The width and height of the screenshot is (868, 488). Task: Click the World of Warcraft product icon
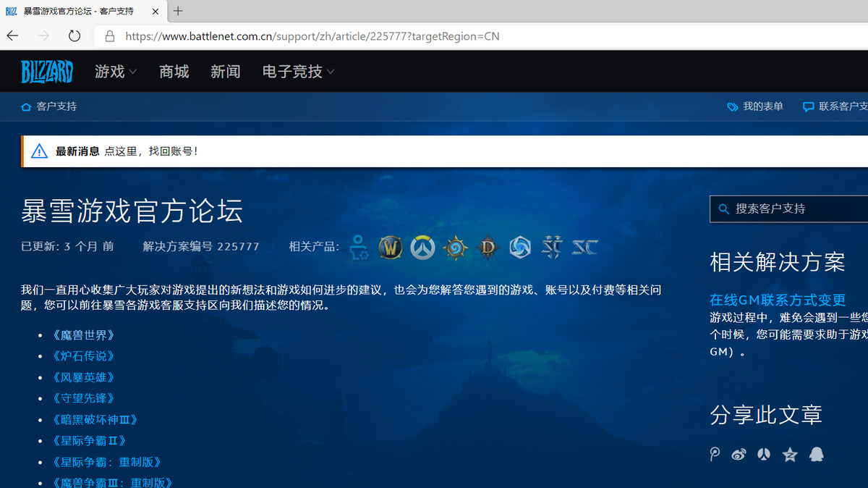(x=391, y=247)
